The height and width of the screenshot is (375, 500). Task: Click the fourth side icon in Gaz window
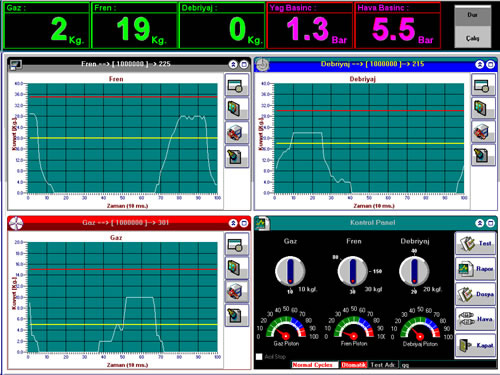pos(237,315)
